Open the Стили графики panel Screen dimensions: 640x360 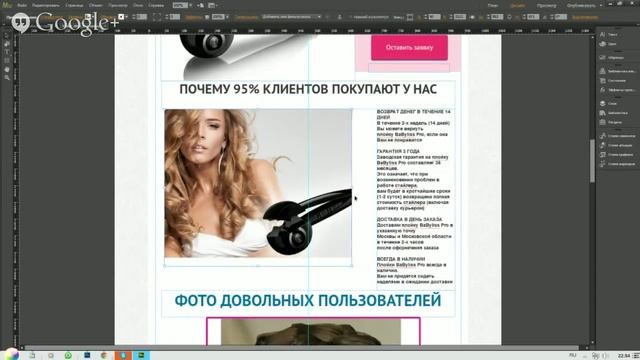coord(617,154)
